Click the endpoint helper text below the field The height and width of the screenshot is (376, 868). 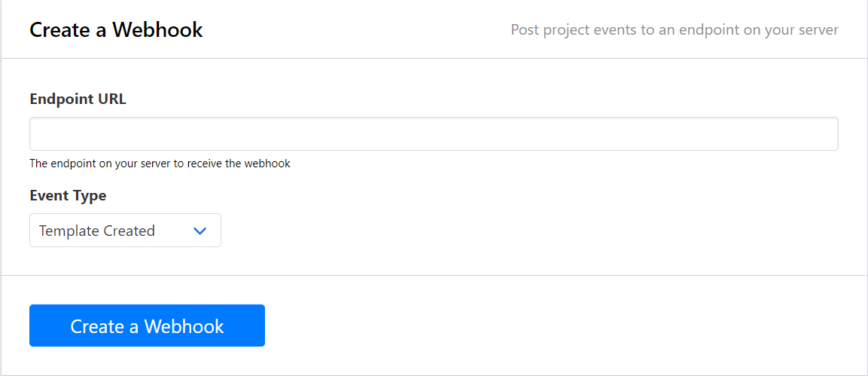point(160,164)
